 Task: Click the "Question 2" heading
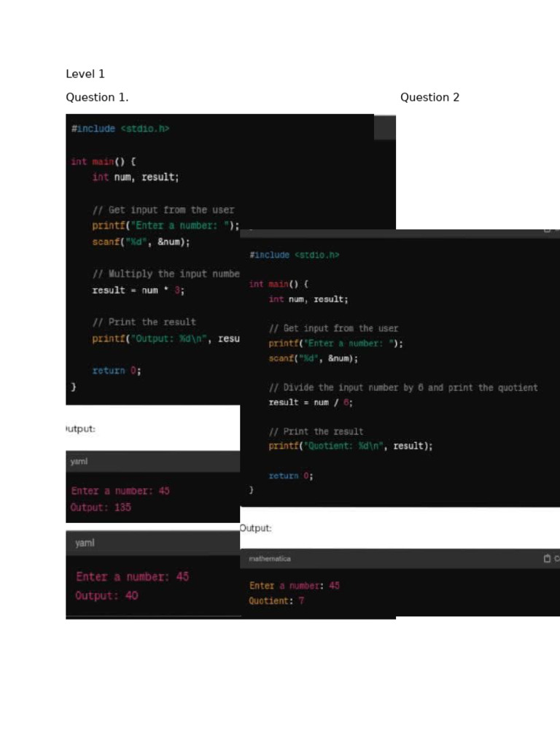click(x=429, y=97)
